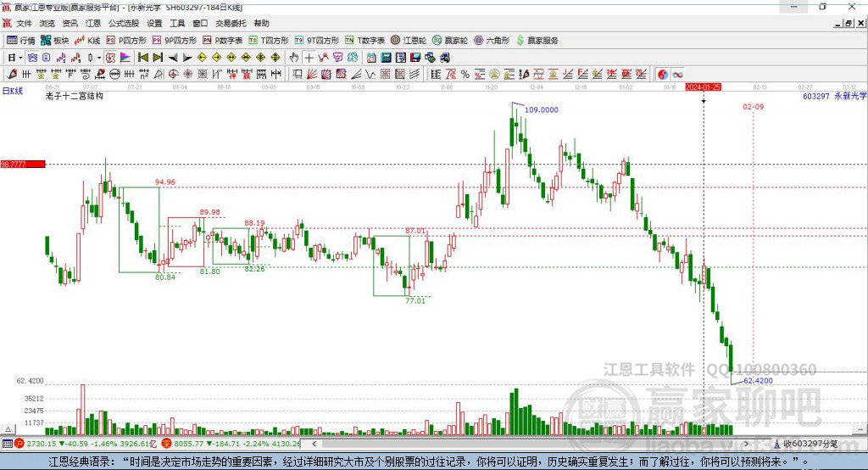This screenshot has width=868, height=470.
Task: Click the save floppy disk icon
Action: (x=415, y=58)
